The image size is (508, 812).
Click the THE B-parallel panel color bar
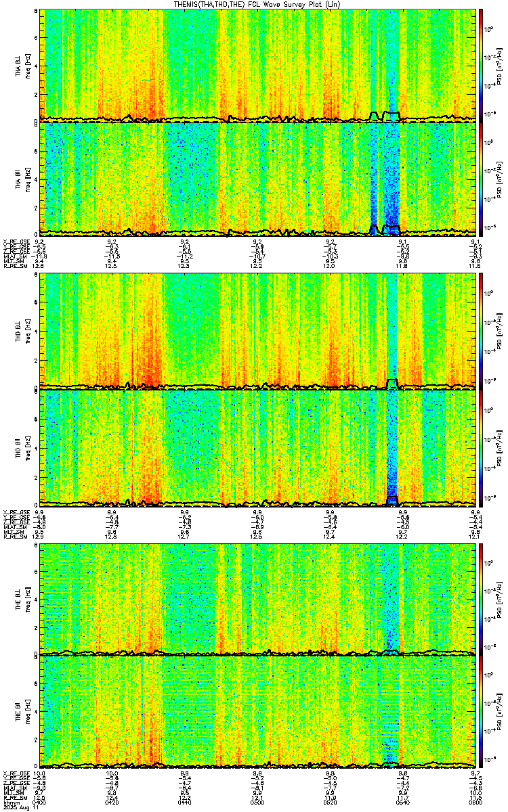[x=482, y=713]
